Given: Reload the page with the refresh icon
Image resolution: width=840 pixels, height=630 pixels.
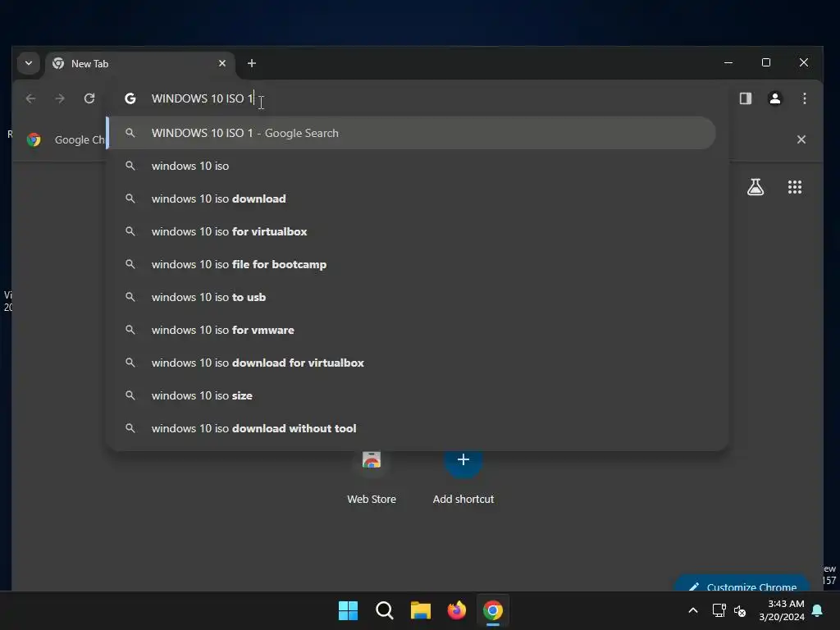Looking at the screenshot, I should tap(89, 98).
